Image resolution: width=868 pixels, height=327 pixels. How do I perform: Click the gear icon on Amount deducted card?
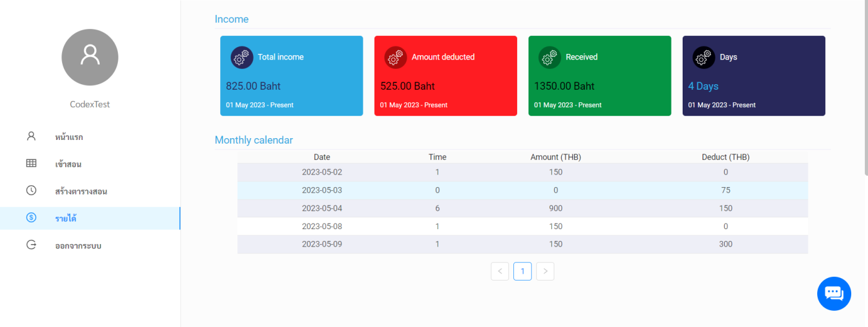pos(396,58)
